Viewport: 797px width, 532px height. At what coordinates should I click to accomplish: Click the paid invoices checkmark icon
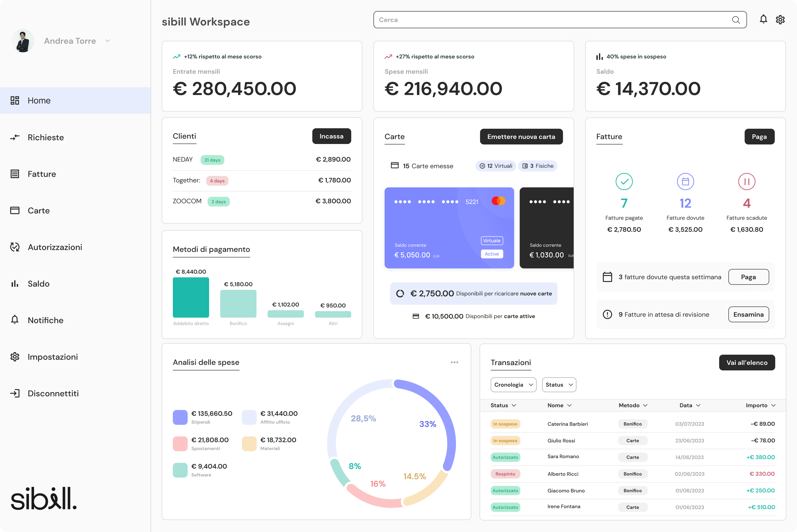point(624,182)
